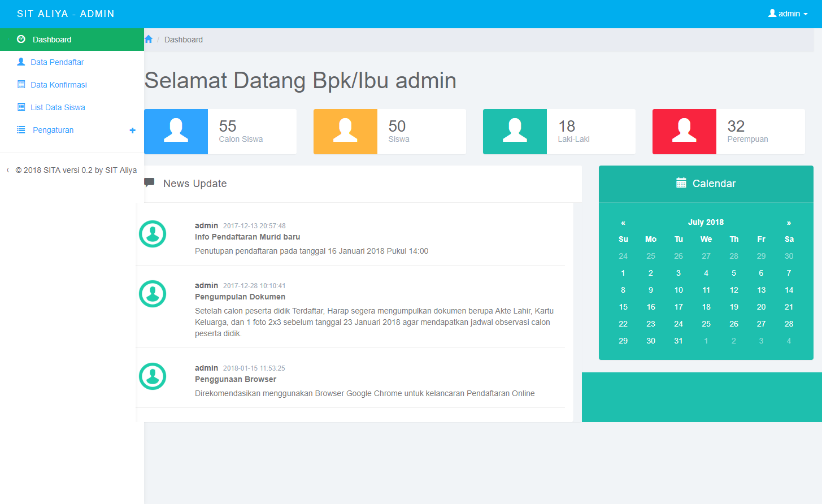Open the Data Pendaftar page

(x=55, y=62)
